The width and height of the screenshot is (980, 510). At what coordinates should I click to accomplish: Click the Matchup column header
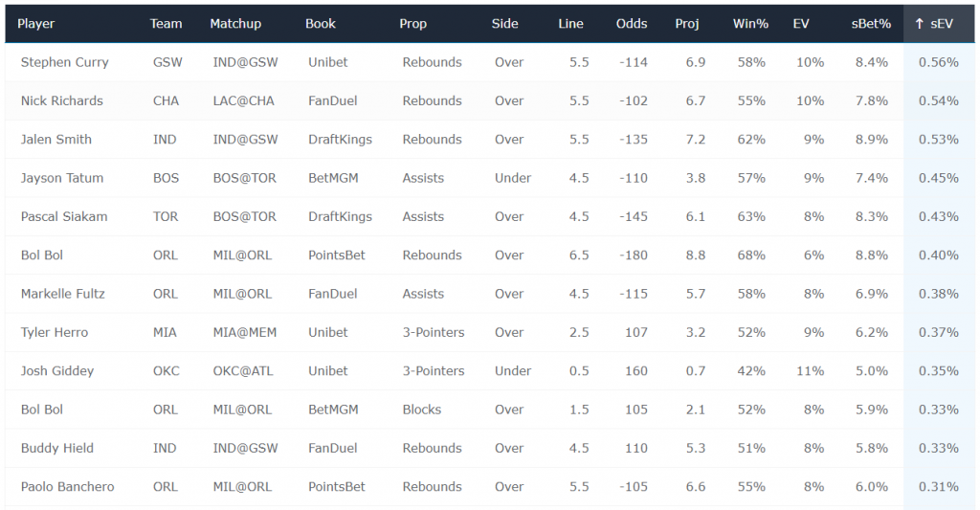coord(235,24)
